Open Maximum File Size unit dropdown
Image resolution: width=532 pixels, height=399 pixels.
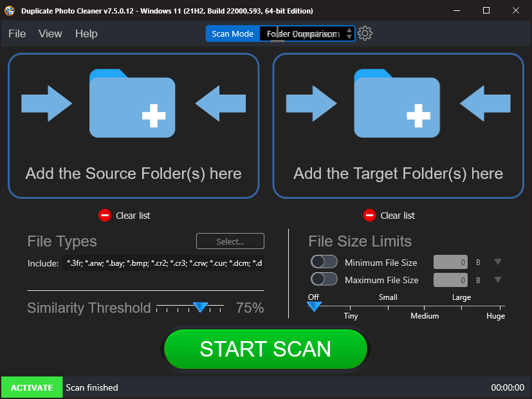coord(498,280)
